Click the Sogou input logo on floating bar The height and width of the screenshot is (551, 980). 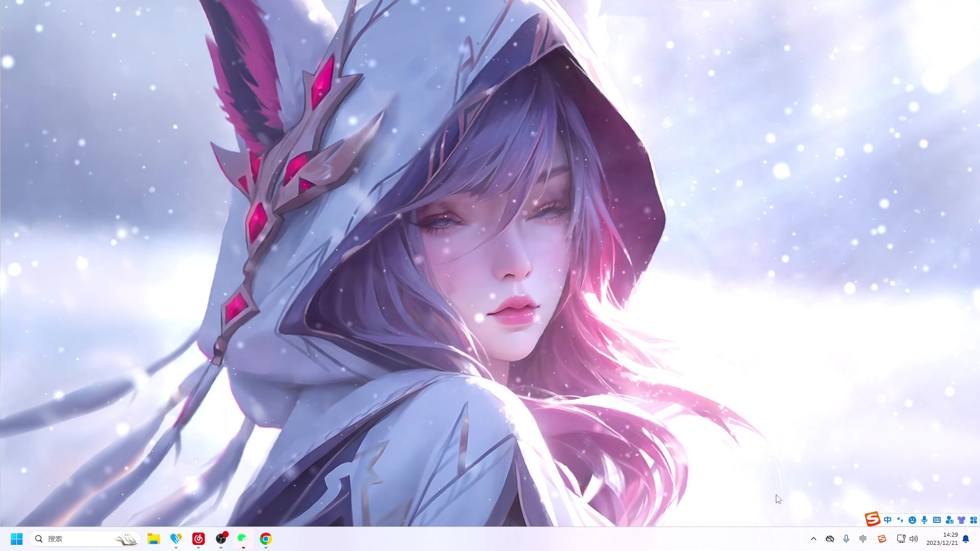pyautogui.click(x=873, y=519)
